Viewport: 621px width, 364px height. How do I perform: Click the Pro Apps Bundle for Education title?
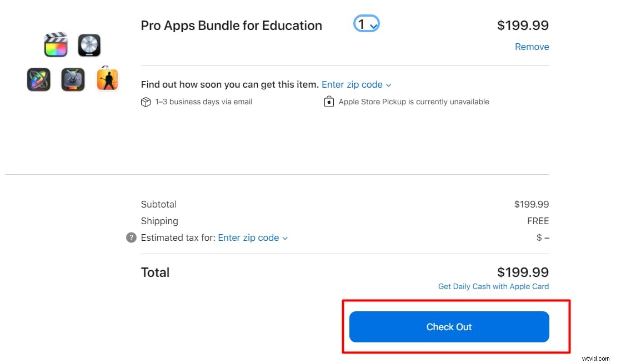tap(232, 26)
